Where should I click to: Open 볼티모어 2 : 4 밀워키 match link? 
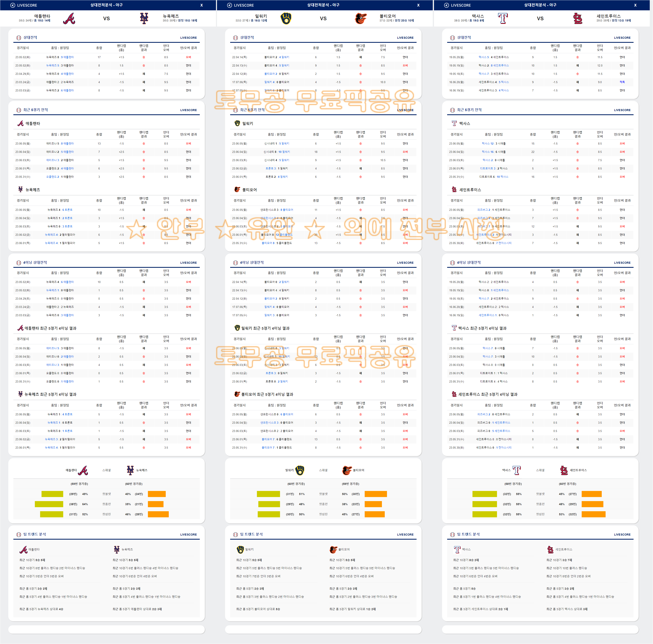pos(277,57)
